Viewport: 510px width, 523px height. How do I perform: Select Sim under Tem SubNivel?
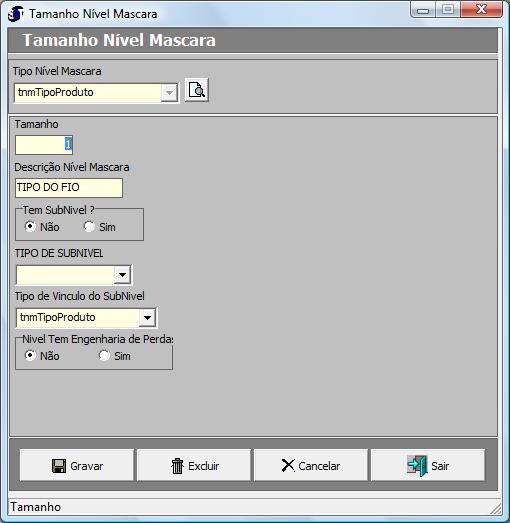(89, 226)
